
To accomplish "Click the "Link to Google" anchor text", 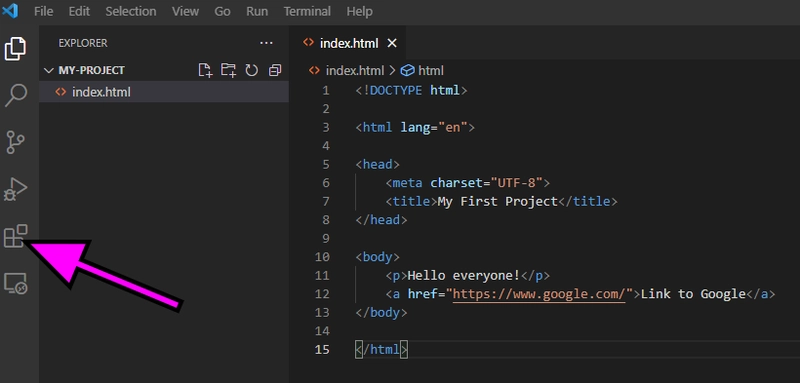I will click(x=693, y=294).
